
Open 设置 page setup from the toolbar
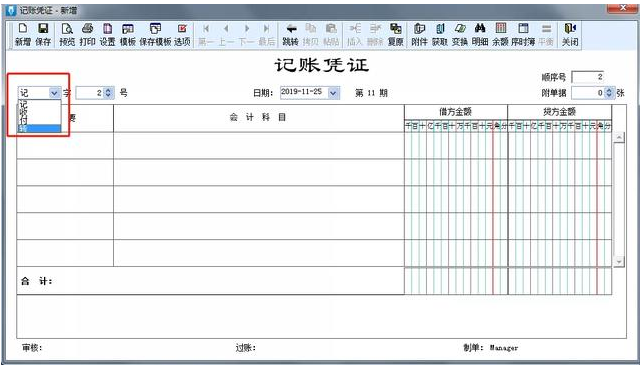tap(107, 34)
